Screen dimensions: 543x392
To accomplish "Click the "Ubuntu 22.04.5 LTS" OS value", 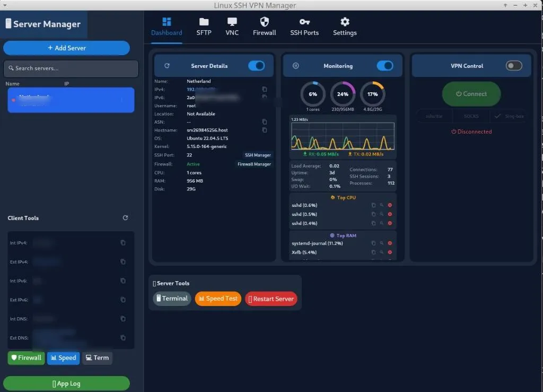I will tap(207, 138).
